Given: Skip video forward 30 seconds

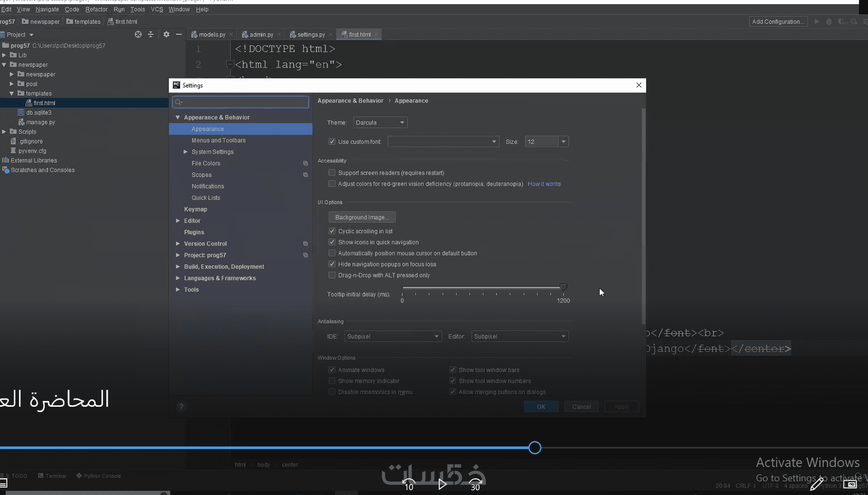Looking at the screenshot, I should click(x=475, y=484).
